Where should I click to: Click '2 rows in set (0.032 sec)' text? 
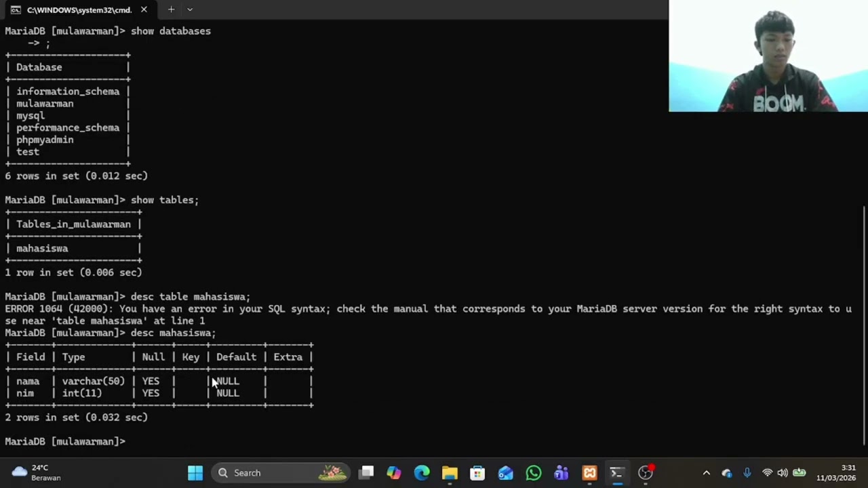tap(76, 418)
